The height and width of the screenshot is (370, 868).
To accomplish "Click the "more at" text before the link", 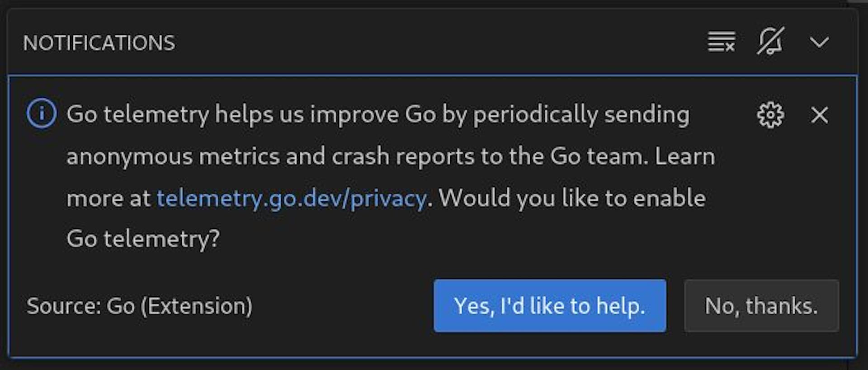I will tap(108, 198).
